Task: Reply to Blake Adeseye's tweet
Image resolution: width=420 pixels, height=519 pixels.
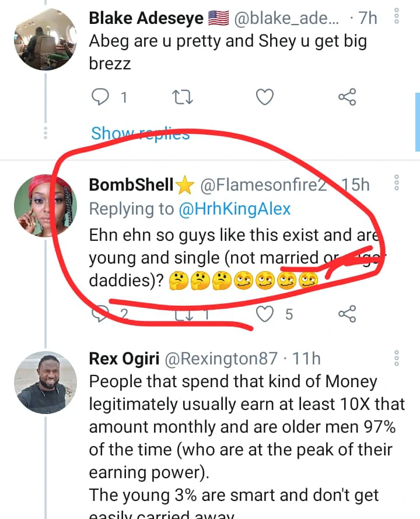Action: [101, 97]
